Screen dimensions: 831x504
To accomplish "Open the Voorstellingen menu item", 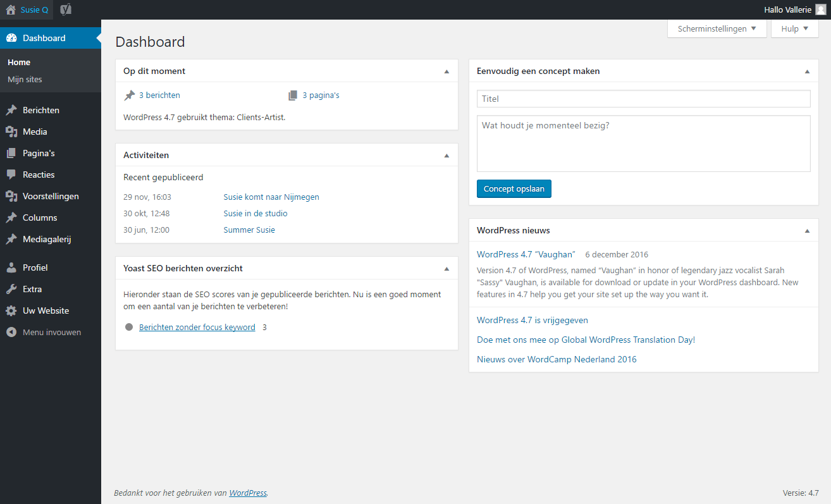I will [51, 196].
